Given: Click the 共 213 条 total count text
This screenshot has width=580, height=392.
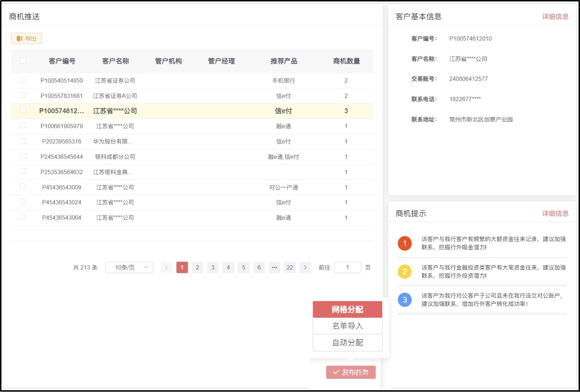Looking at the screenshot, I should (85, 267).
